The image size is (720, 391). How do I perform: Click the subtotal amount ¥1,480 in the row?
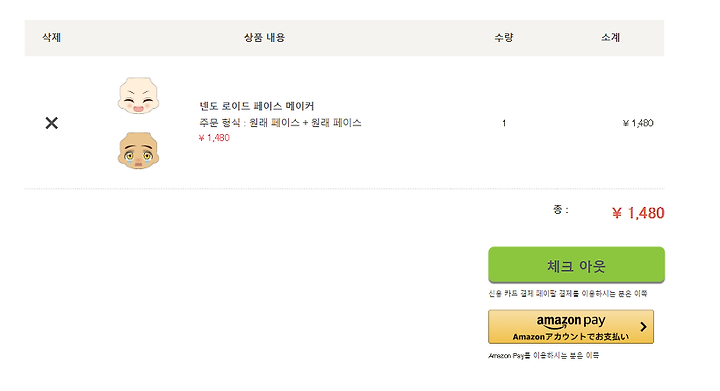[x=638, y=123]
